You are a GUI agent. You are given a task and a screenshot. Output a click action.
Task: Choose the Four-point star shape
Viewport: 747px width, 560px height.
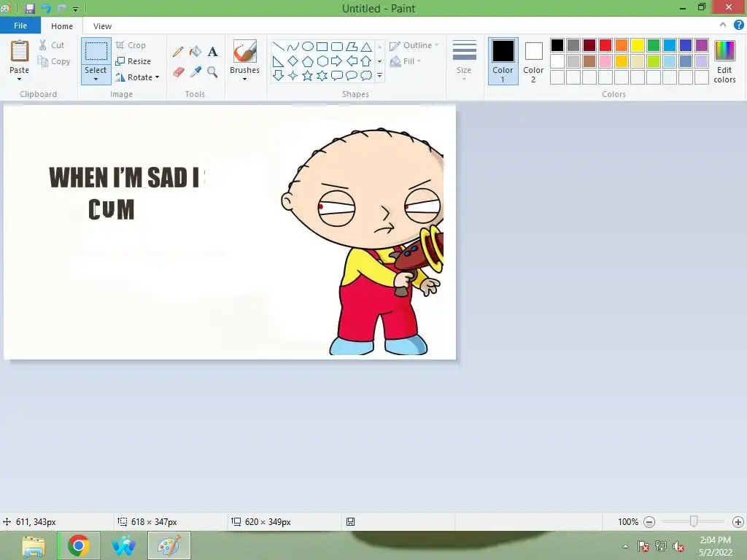click(293, 75)
